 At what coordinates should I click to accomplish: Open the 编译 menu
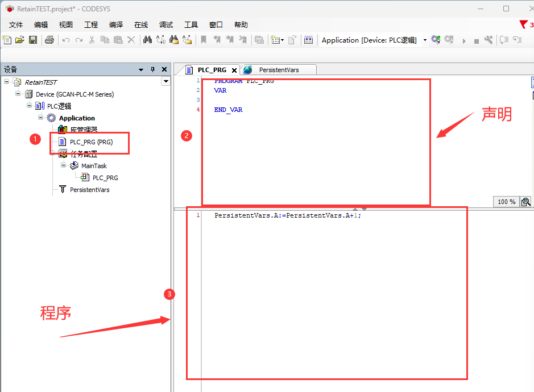click(116, 24)
